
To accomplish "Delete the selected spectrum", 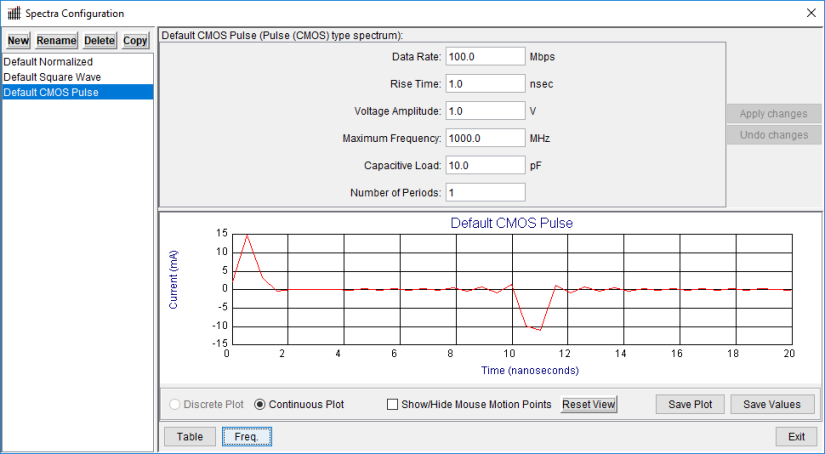I will [99, 41].
